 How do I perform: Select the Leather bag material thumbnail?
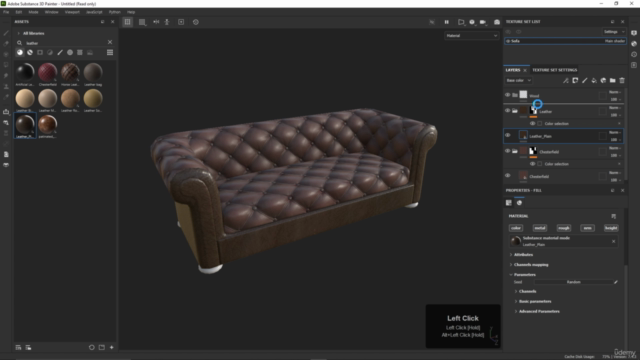[93, 72]
